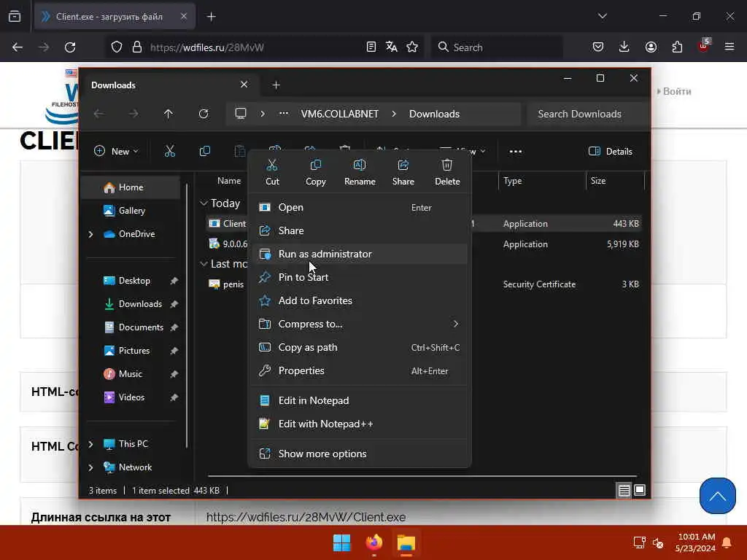This screenshot has height=560, width=747.
Task: Toggle Firefox reader view icon
Action: (x=371, y=47)
